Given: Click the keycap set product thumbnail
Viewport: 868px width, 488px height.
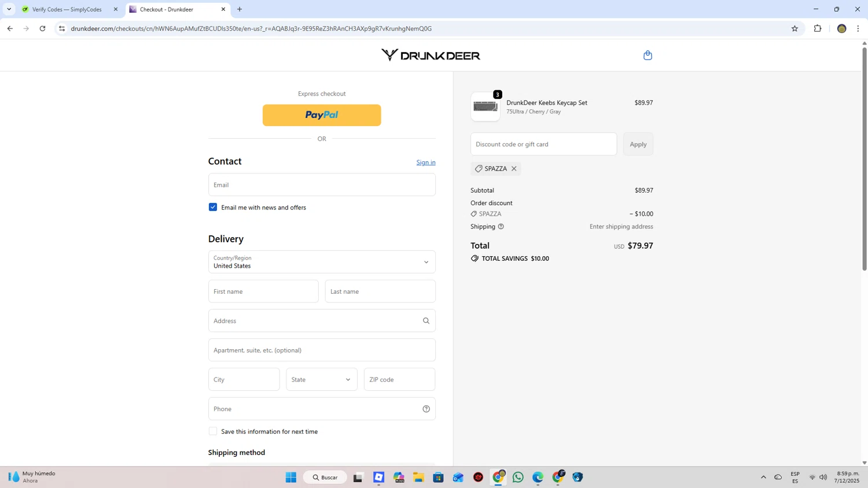Looking at the screenshot, I should click(x=486, y=107).
